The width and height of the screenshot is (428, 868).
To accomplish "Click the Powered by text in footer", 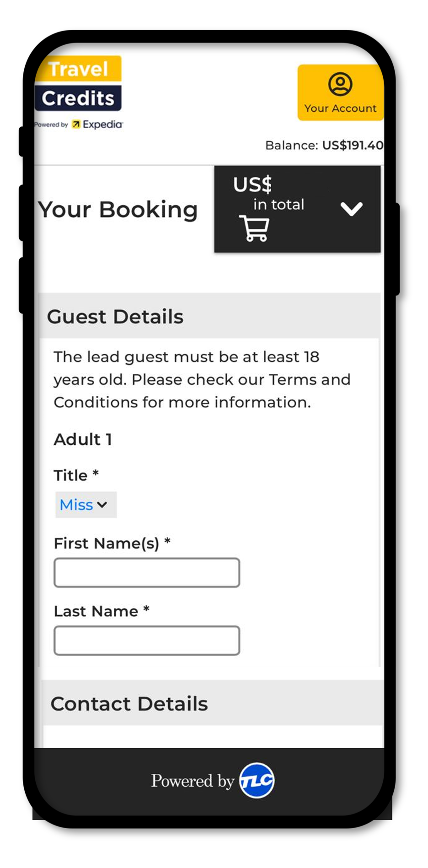I will click(193, 781).
